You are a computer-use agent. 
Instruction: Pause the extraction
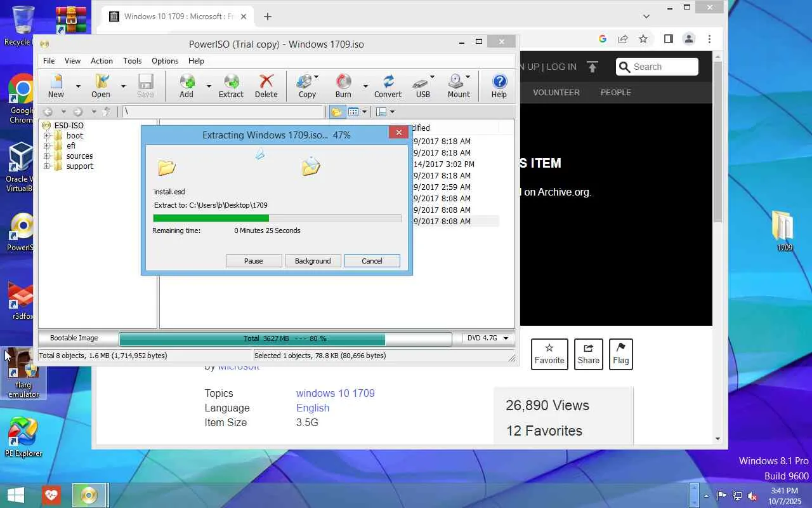254,261
